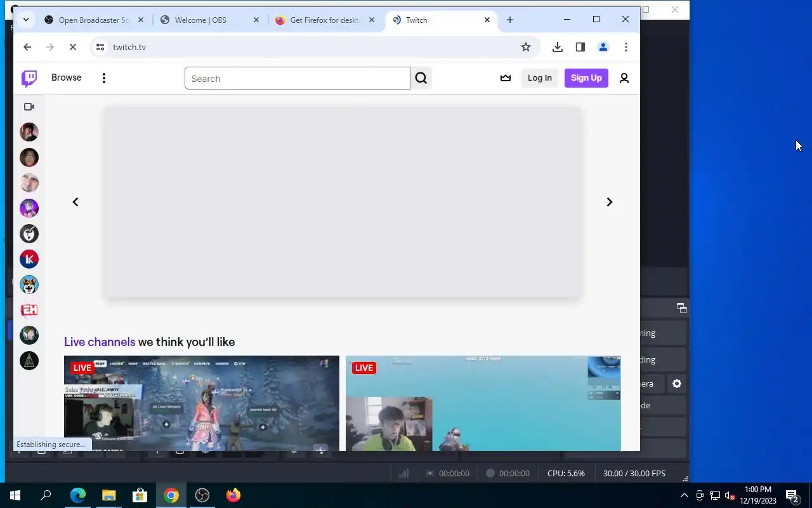The image size is (812, 508).
Task: Open the red and blue K channel avatar
Action: 29,259
